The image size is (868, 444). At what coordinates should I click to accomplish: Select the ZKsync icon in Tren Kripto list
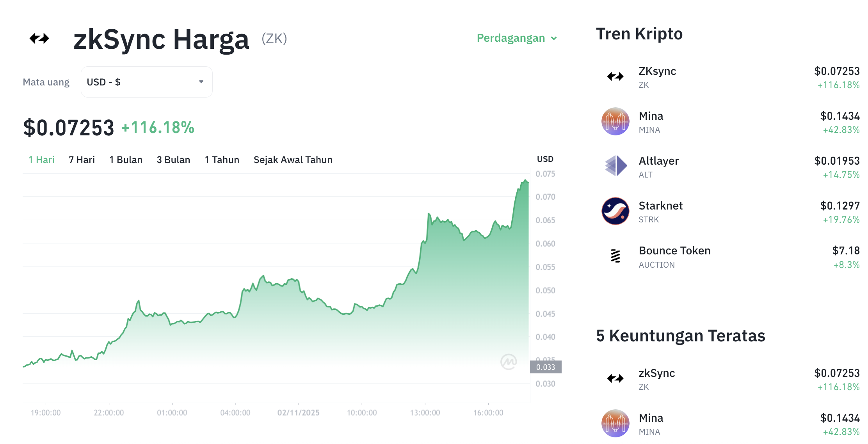615,77
